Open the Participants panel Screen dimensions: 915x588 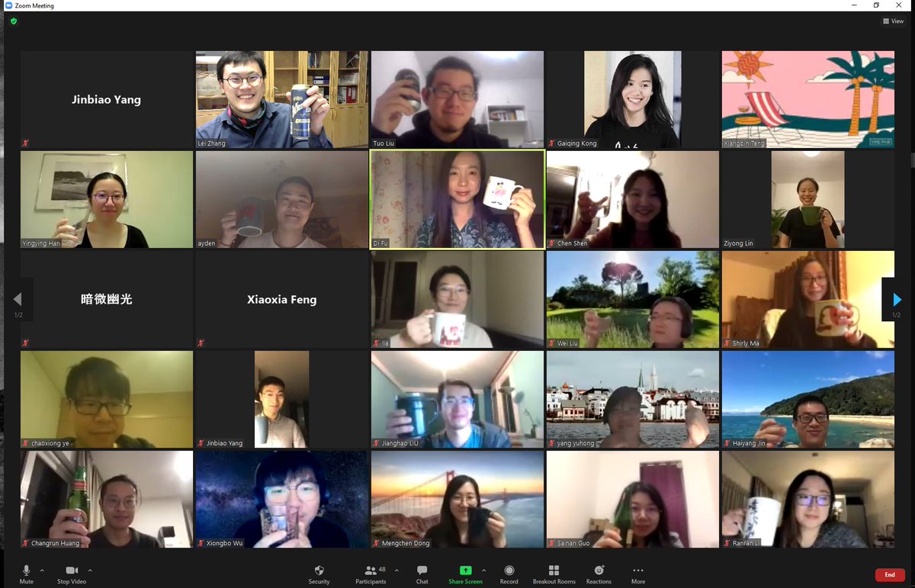pos(371,574)
